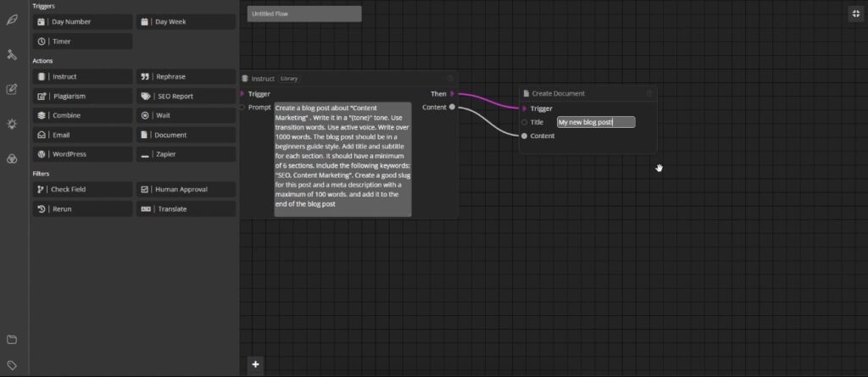Click the fullscreen collapse icon at top right
The width and height of the screenshot is (868, 377).
click(856, 14)
